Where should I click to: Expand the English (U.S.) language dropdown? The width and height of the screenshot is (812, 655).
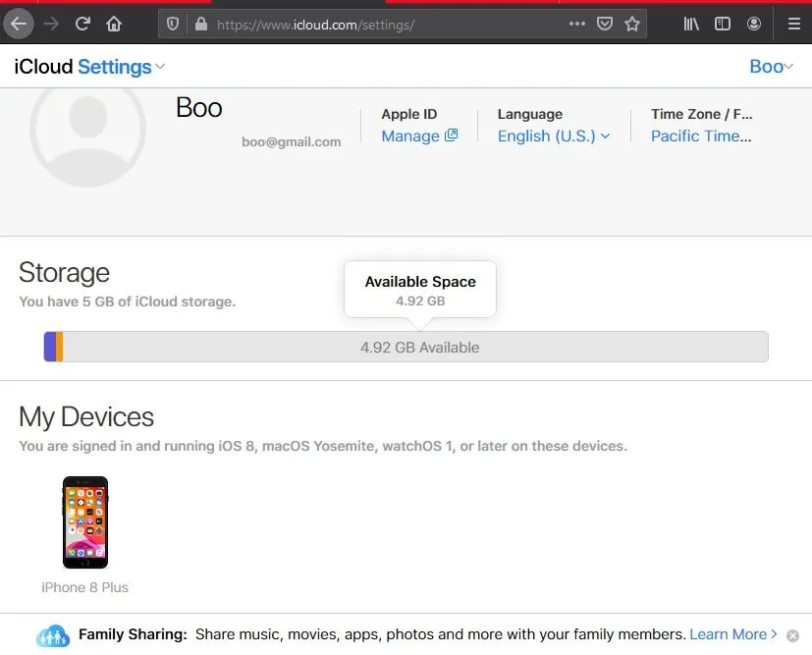(x=553, y=136)
